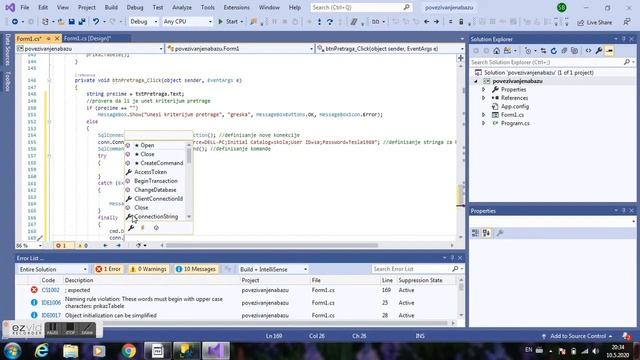Image resolution: width=640 pixels, height=360 pixels.
Task: Click the Undo arrow icon
Action: click(96, 22)
